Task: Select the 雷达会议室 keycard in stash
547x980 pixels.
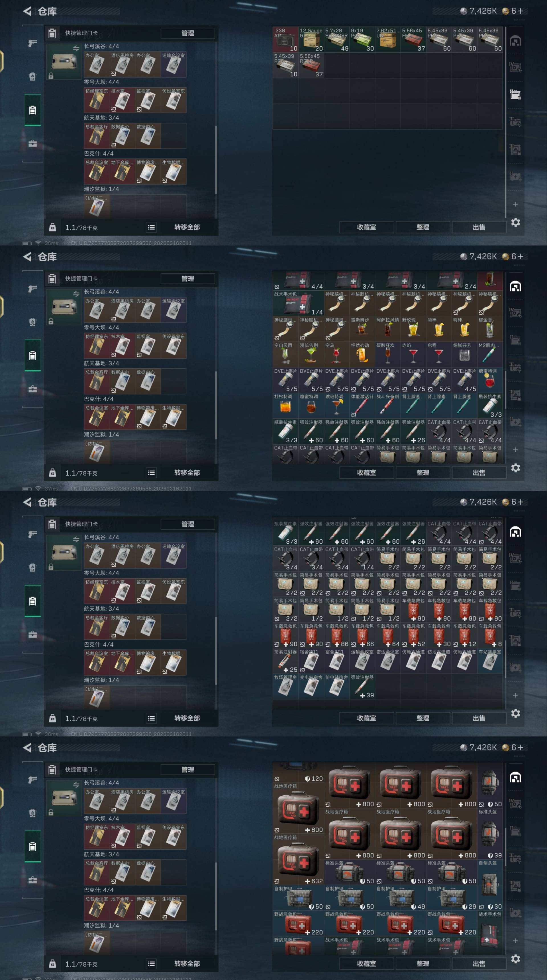Action: [x=387, y=661]
